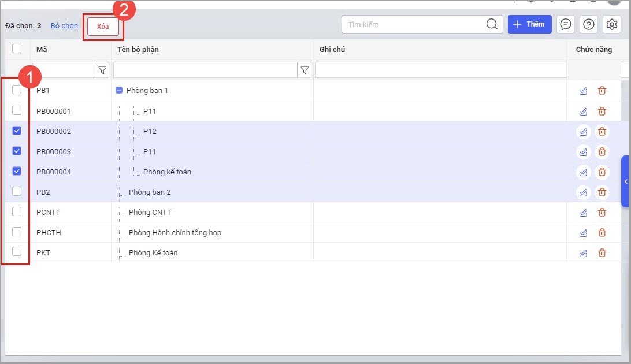Open the help question mark icon
This screenshot has height=364, width=631.
click(589, 24)
